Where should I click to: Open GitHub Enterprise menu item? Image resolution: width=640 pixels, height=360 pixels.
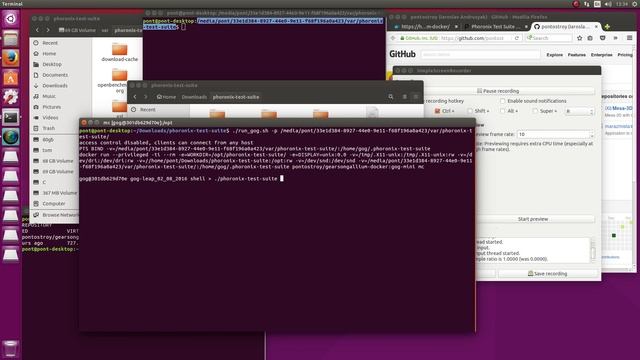click(x=601, y=55)
